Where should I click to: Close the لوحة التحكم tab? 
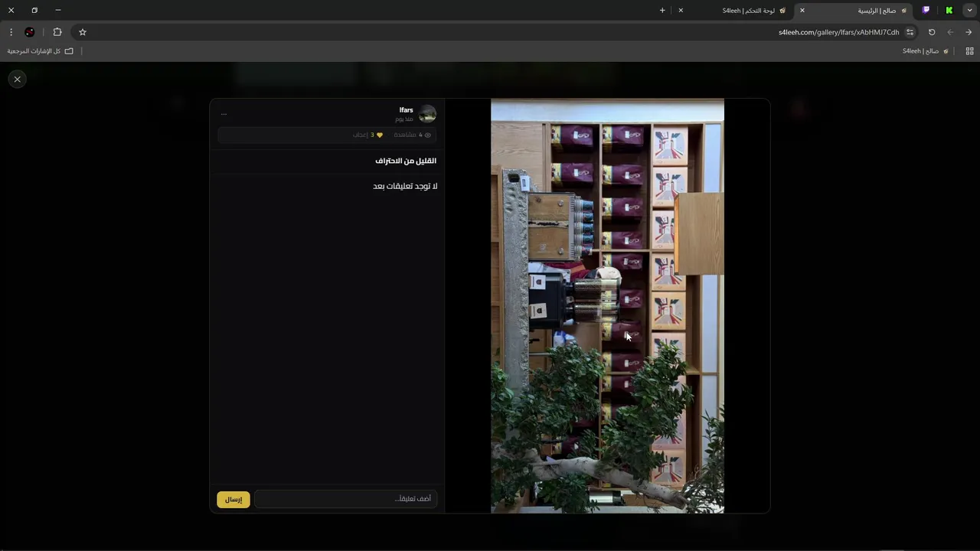tap(681, 10)
